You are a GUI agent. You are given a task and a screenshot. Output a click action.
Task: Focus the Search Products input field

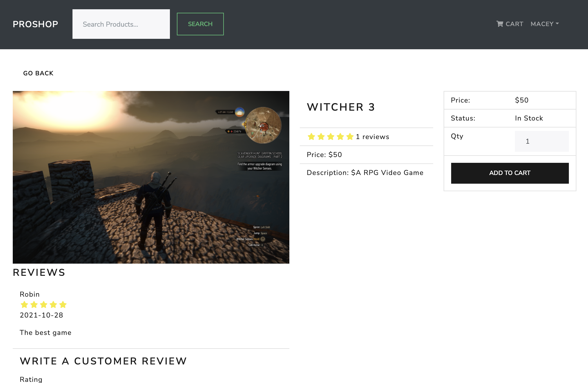121,24
